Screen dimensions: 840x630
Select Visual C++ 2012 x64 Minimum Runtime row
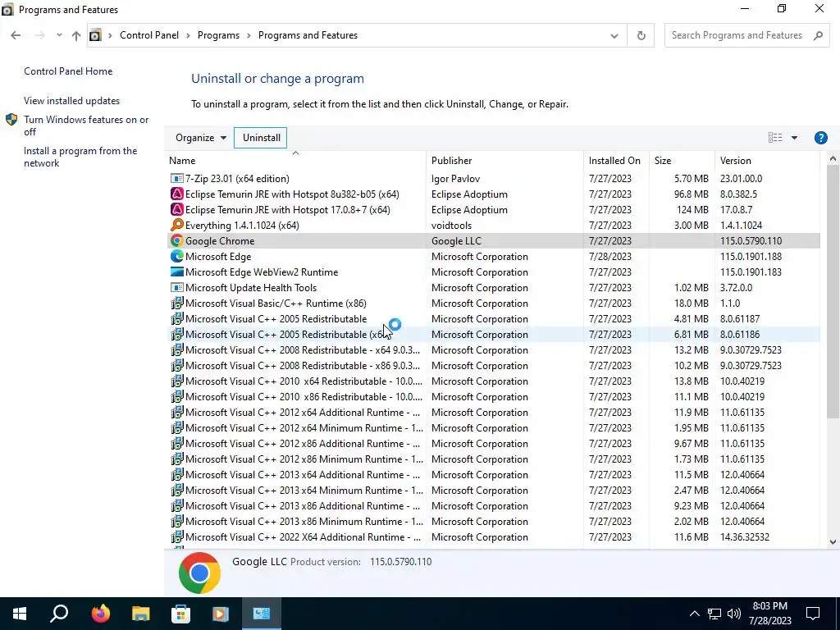tap(493, 428)
